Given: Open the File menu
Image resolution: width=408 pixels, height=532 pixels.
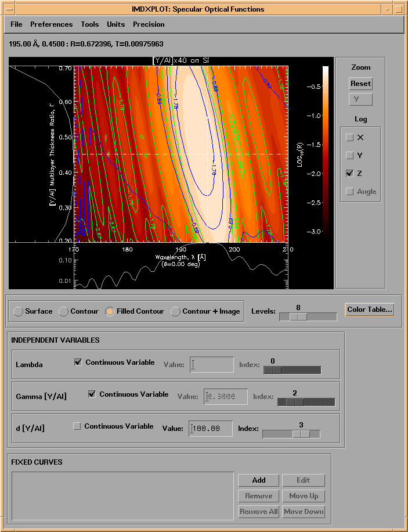Looking at the screenshot, I should pyautogui.click(x=16, y=24).
